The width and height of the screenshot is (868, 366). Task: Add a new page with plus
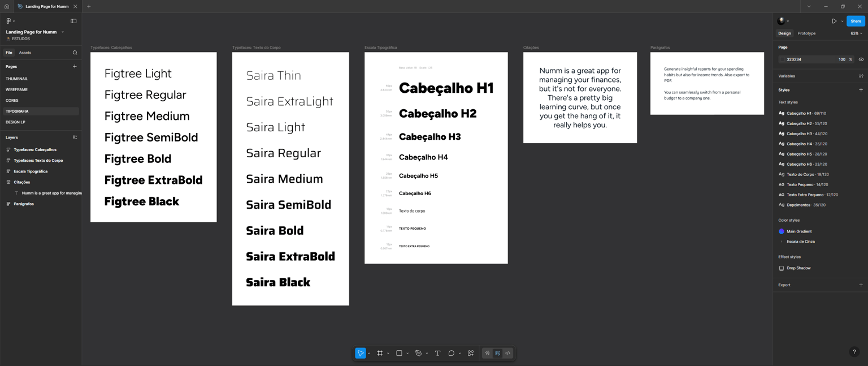[x=75, y=66]
